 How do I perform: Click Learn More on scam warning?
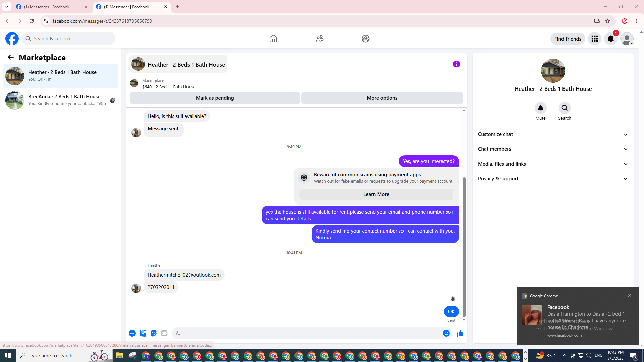tap(376, 194)
